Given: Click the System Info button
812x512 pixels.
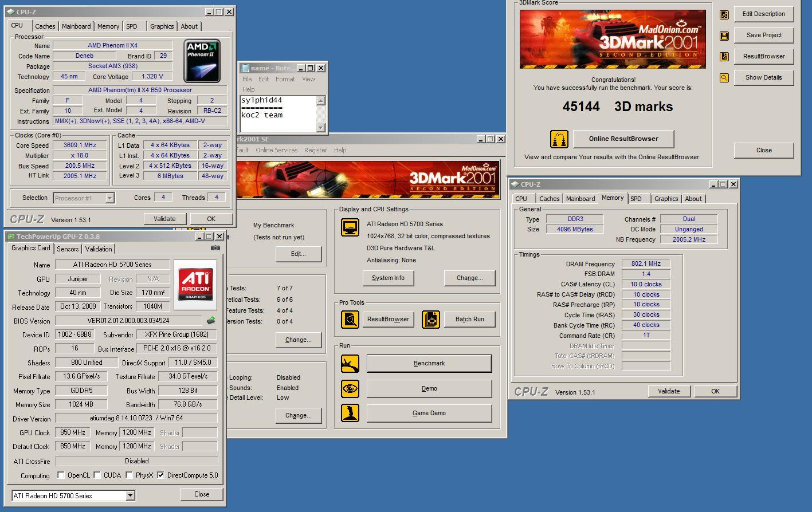Looking at the screenshot, I should pyautogui.click(x=388, y=278).
